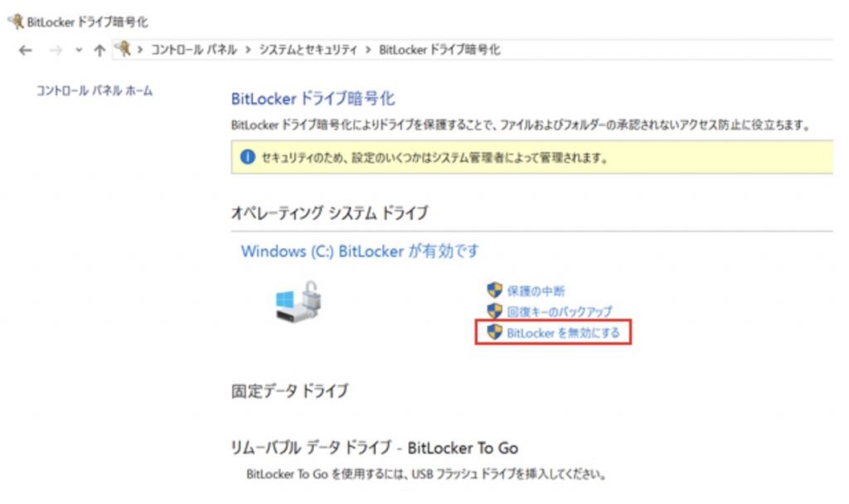Open コントロール パネル ホーム link
849x504 pixels.
(95, 90)
